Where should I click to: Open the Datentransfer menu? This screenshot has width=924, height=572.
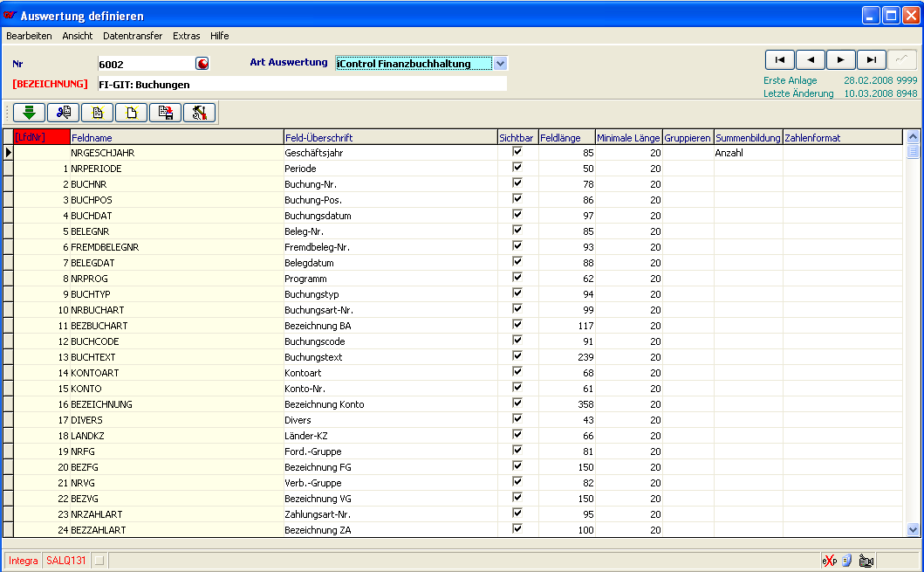(133, 36)
